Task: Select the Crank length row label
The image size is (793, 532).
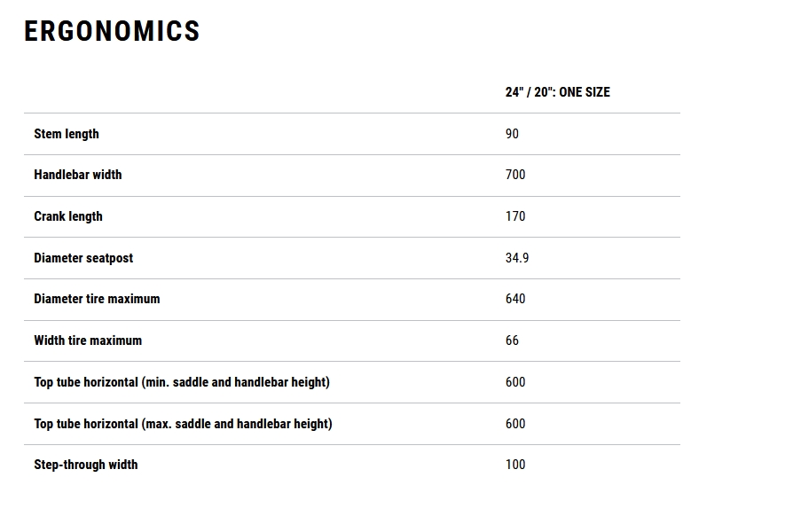Action: [x=68, y=216]
